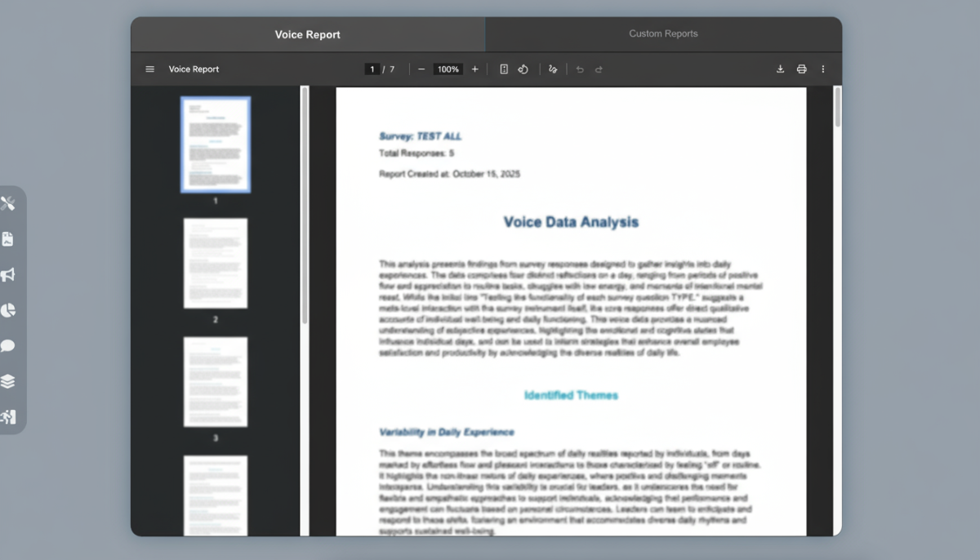Click the tools wrench icon in sidebar
This screenshot has height=560, width=980.
[x=8, y=203]
